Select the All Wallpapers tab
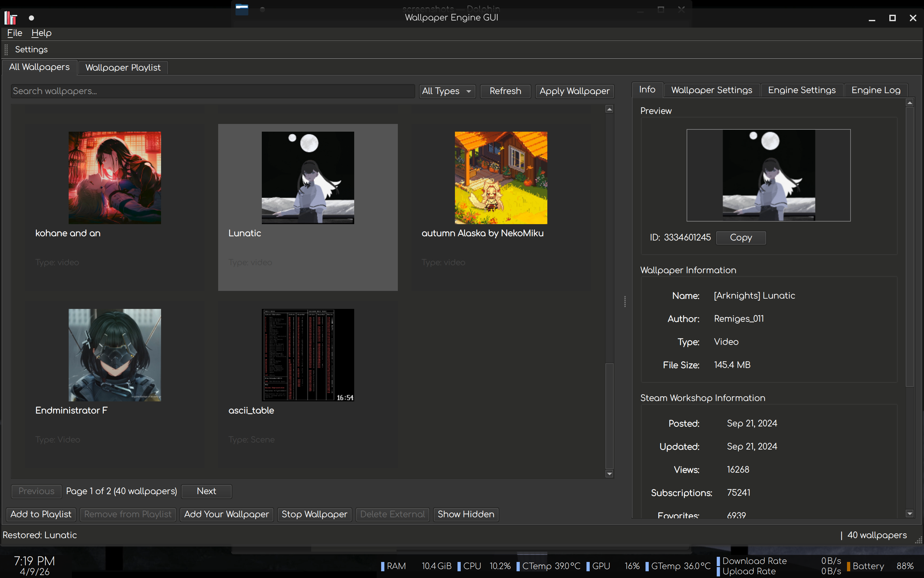 tap(39, 67)
